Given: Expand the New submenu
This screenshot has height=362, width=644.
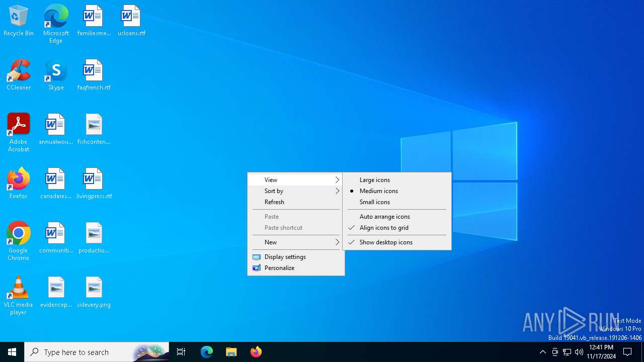Looking at the screenshot, I should click(x=296, y=242).
